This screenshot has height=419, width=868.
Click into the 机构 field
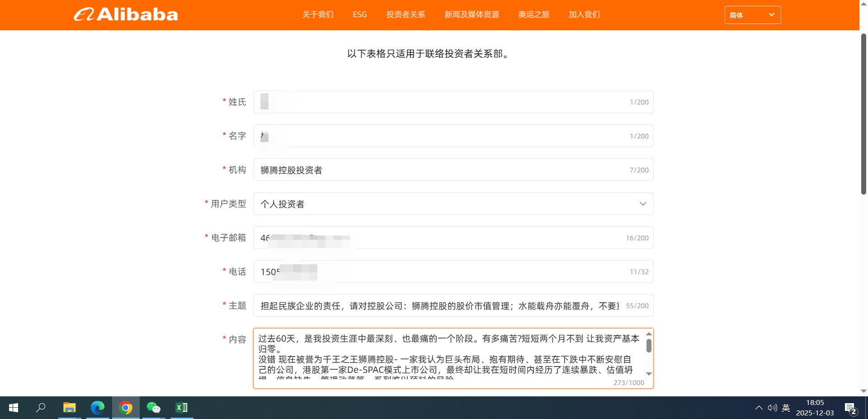[x=453, y=170]
